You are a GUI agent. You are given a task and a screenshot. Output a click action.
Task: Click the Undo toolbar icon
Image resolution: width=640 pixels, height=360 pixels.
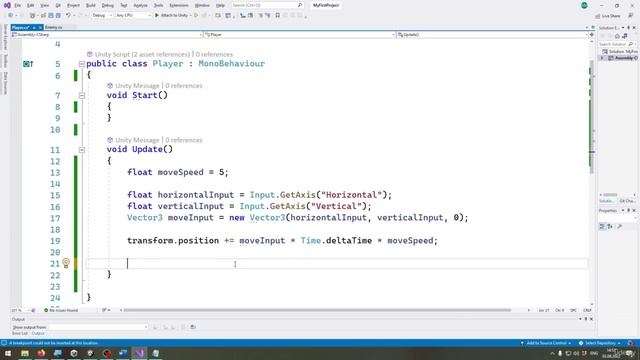point(68,16)
